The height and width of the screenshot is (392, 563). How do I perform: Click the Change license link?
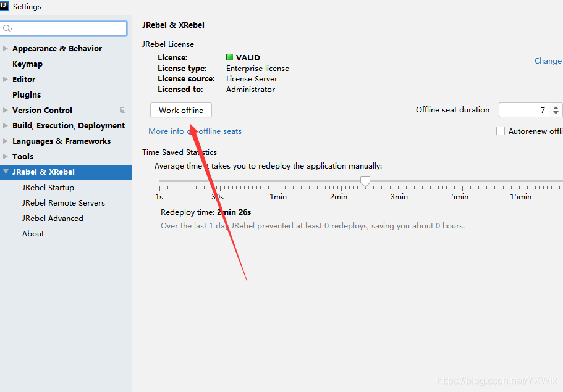548,61
